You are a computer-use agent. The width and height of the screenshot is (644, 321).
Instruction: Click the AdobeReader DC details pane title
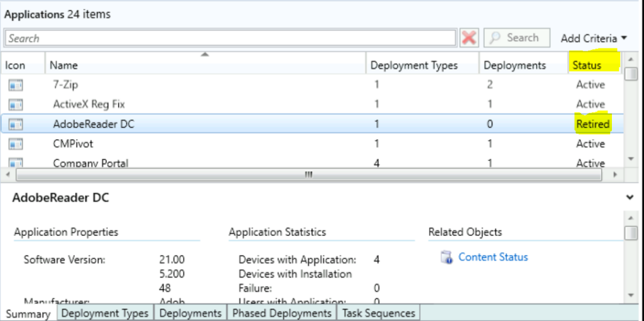61,198
